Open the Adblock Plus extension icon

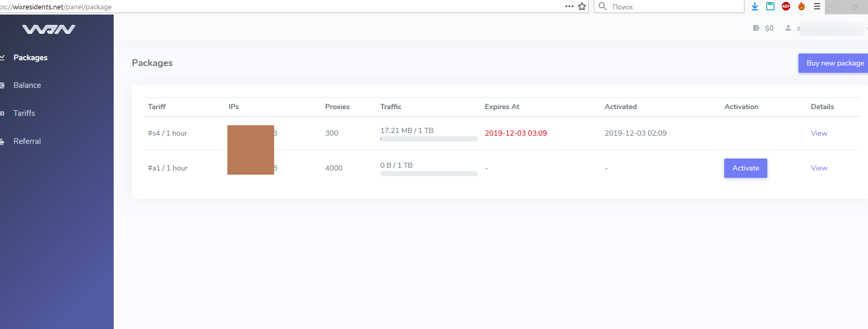pos(786,6)
